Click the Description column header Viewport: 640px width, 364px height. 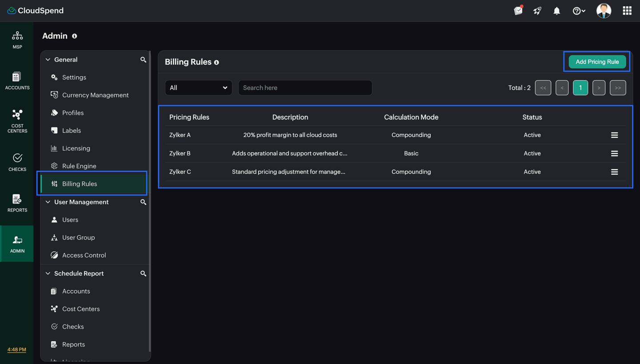point(290,117)
